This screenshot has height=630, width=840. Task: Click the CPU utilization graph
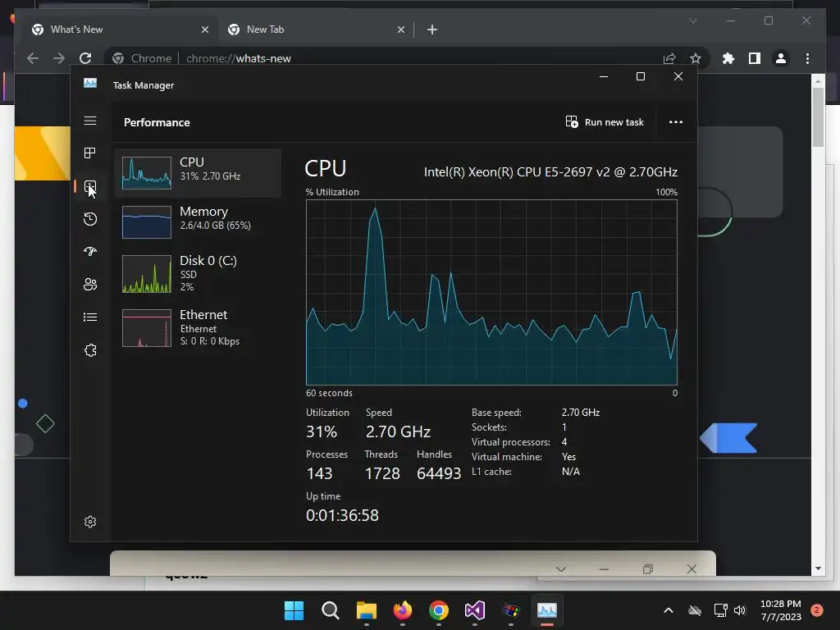pos(491,293)
